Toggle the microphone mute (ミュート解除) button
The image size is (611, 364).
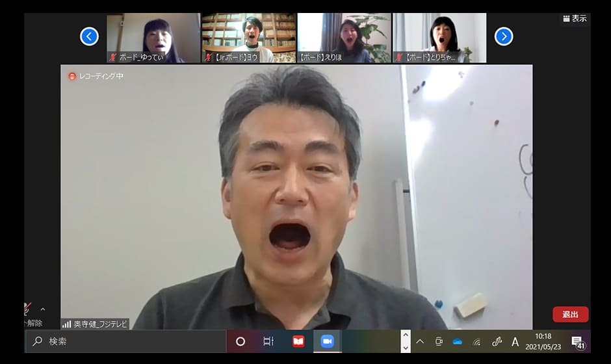pyautogui.click(x=27, y=310)
